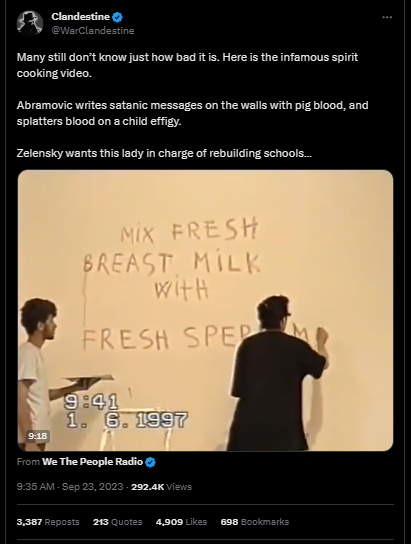Viewport: 411px width, 544px height.
Task: Click the tweet paragraph mentioning Abramovic
Action: (x=192, y=113)
